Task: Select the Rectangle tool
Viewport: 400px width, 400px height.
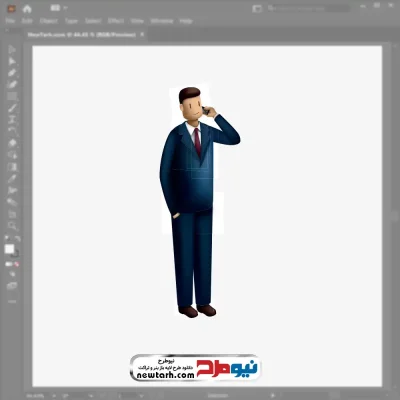Action: [x=12, y=97]
